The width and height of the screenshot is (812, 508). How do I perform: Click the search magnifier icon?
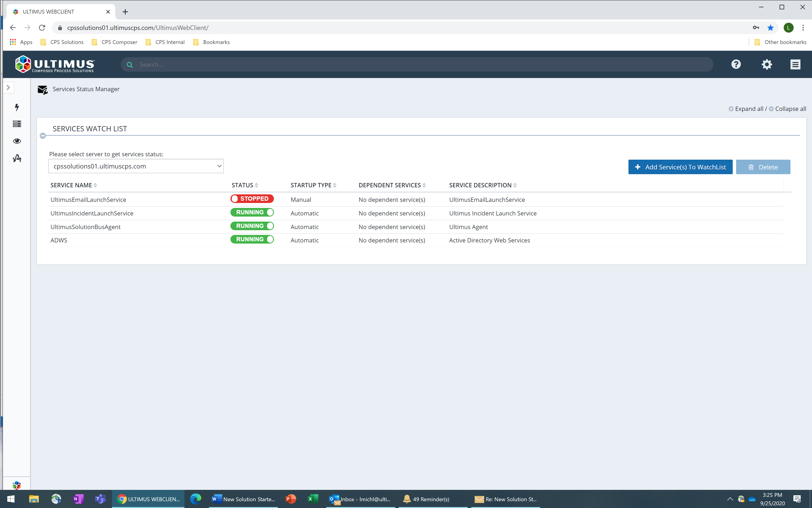pos(130,64)
